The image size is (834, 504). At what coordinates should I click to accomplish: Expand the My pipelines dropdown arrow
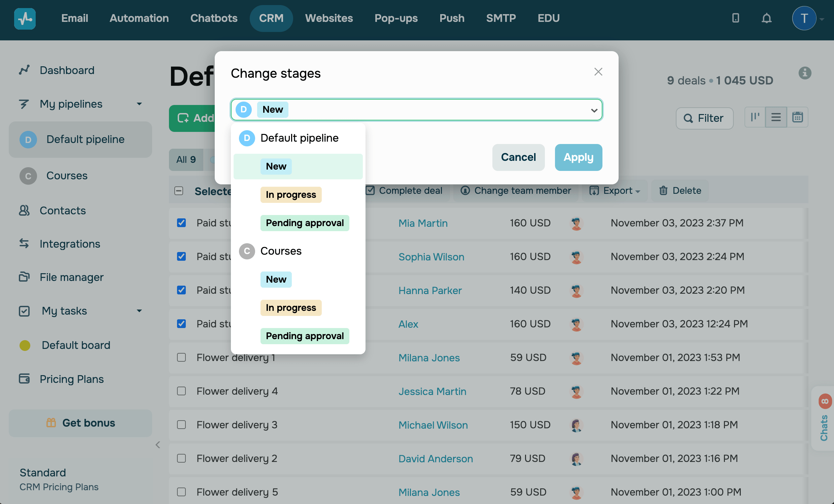tap(139, 104)
